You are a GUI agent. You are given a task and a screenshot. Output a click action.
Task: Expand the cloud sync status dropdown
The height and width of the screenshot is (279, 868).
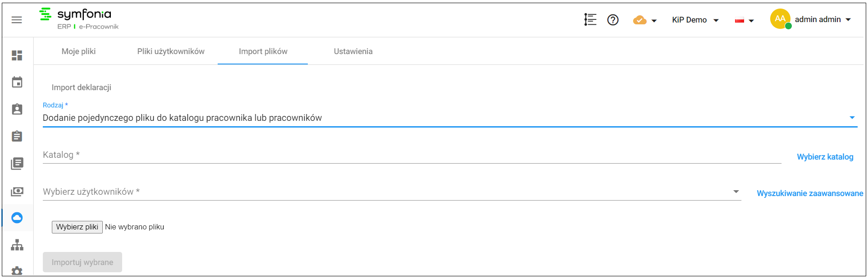[645, 20]
